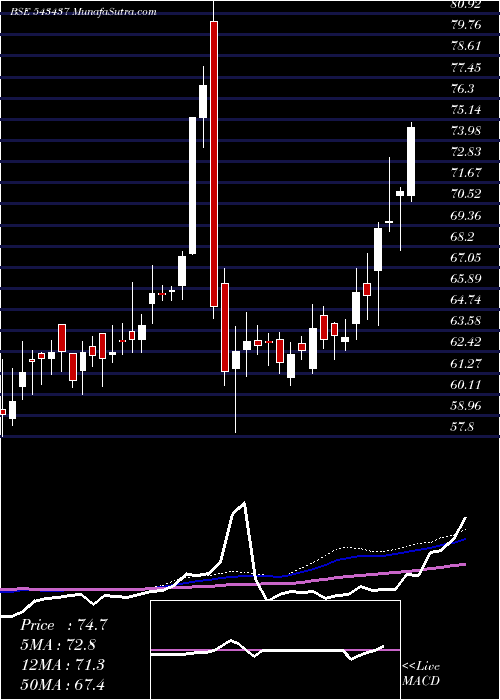
Task: Click the 69.36 price axis label
Action: [x=468, y=215]
